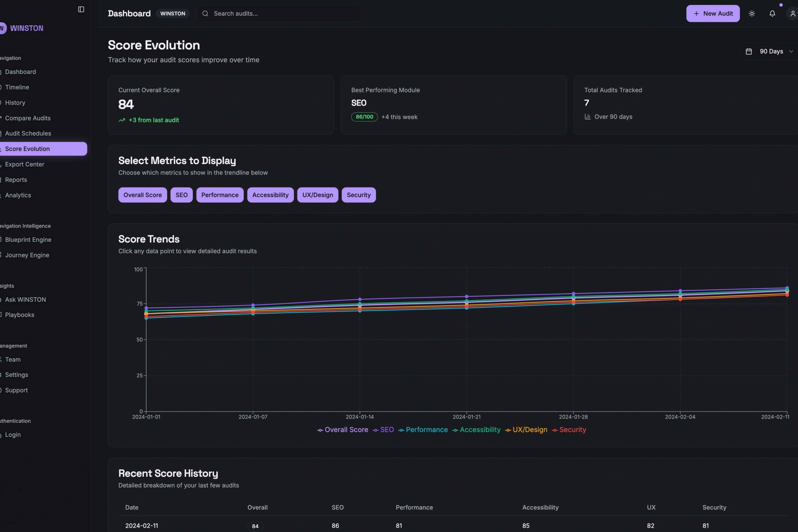Click SEO data point at 2024-01-14
Screen dimensions: 798x532
click(360, 300)
